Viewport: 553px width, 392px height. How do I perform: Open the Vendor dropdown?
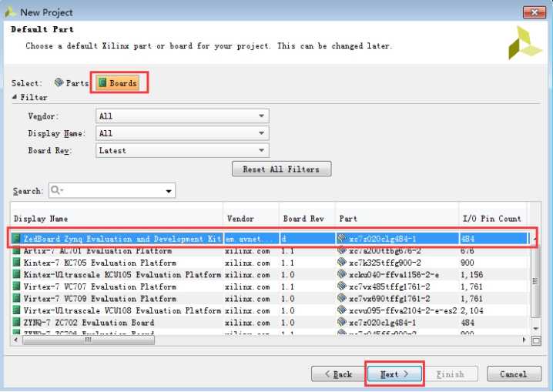pos(183,116)
